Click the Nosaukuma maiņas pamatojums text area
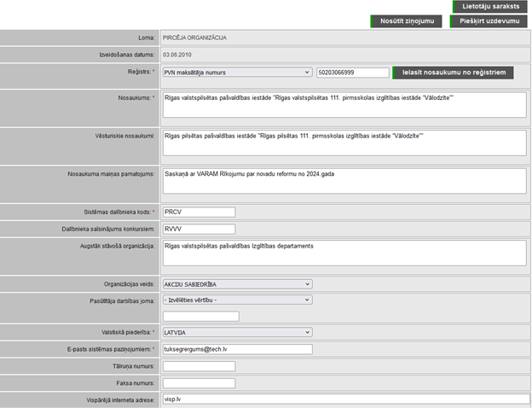The width and height of the screenshot is (532, 408). point(344,180)
